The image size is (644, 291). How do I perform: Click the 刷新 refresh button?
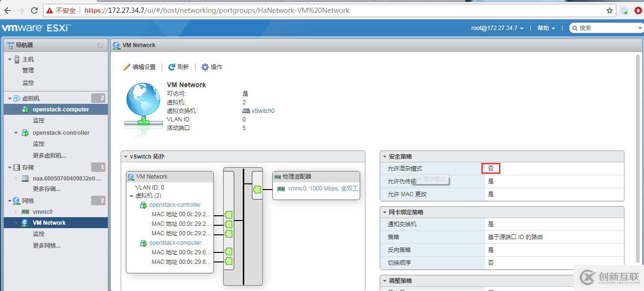(178, 67)
